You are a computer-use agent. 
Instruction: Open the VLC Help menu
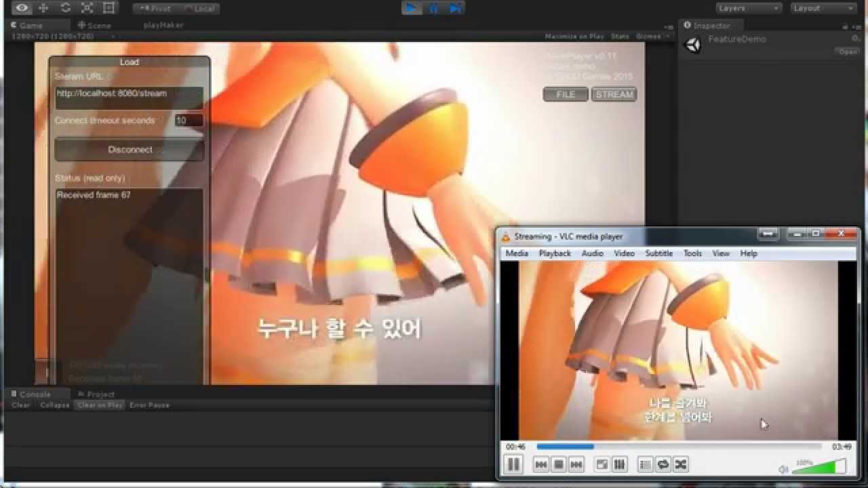click(749, 253)
